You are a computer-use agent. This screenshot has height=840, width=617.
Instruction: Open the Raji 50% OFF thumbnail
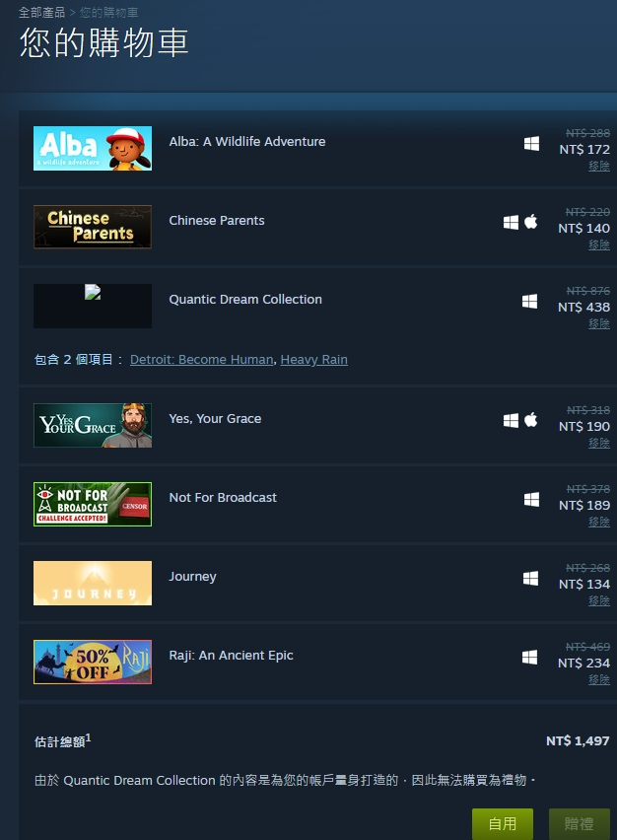coord(93,662)
